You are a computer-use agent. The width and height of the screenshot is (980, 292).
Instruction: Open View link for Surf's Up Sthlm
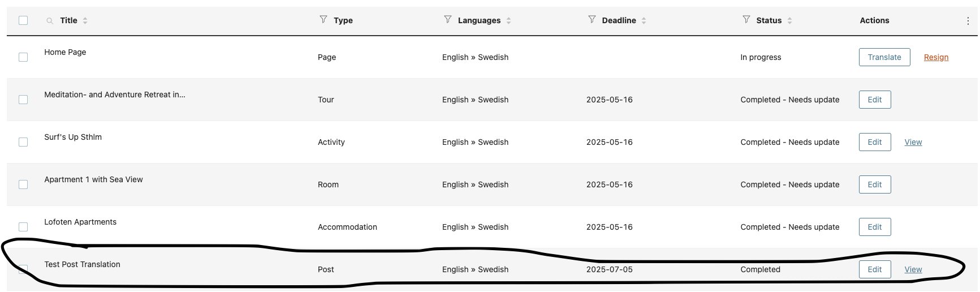pyautogui.click(x=913, y=142)
